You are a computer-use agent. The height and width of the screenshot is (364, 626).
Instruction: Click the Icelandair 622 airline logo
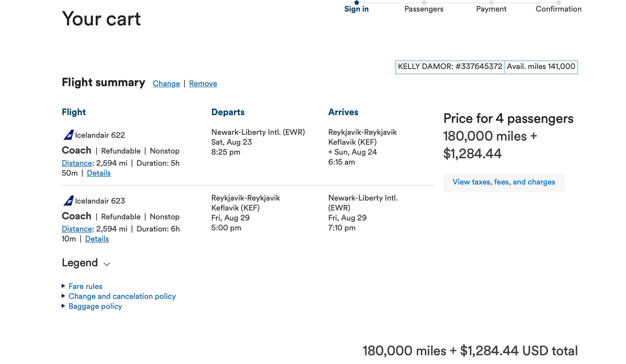[x=68, y=135]
